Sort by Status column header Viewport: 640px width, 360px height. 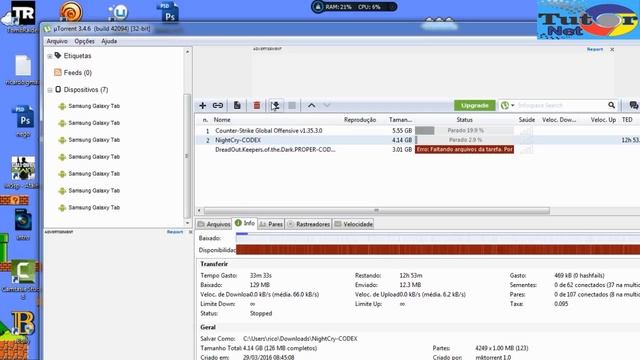click(x=464, y=120)
